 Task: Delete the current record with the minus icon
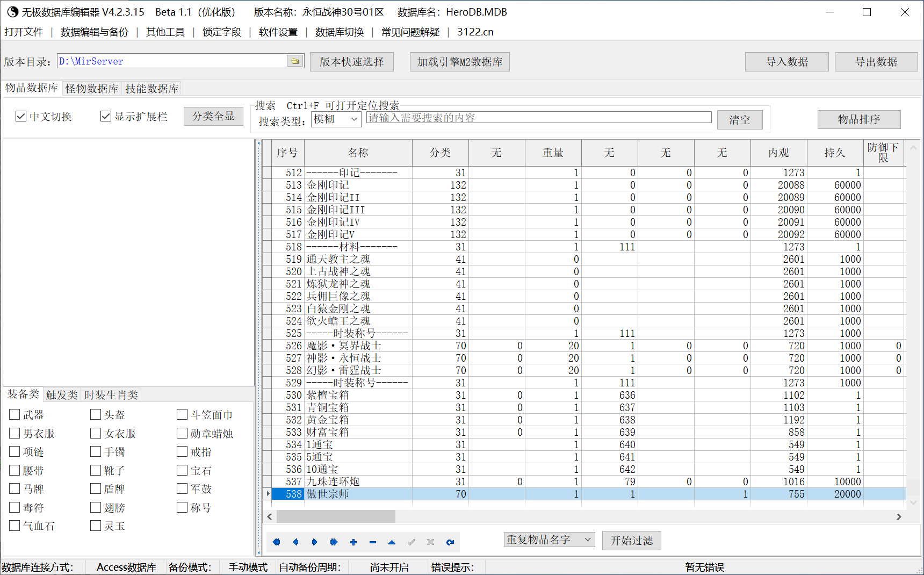point(373,542)
